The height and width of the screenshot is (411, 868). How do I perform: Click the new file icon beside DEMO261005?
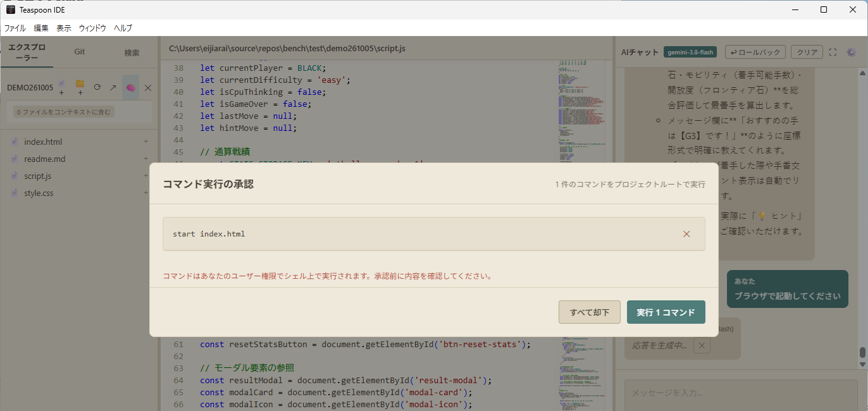pyautogui.click(x=61, y=87)
